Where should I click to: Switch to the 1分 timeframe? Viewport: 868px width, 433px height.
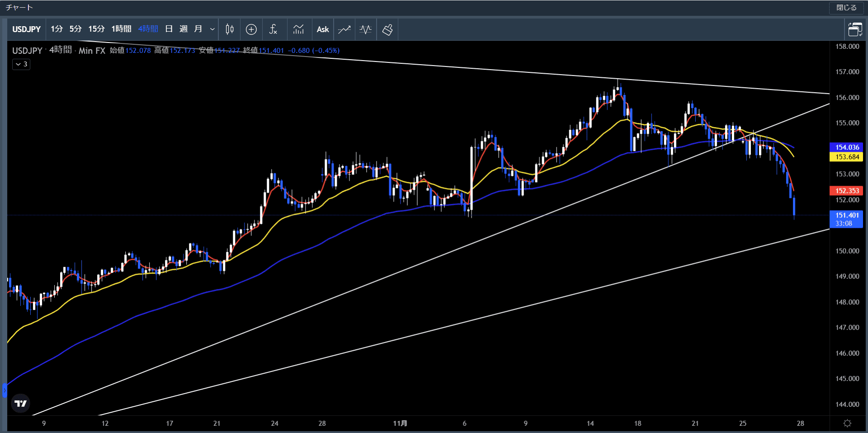[x=57, y=29]
